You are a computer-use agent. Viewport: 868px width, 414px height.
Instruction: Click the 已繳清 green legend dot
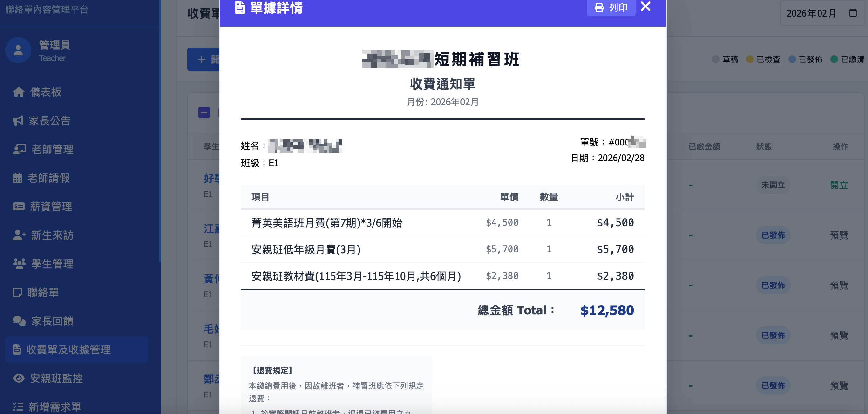834,59
